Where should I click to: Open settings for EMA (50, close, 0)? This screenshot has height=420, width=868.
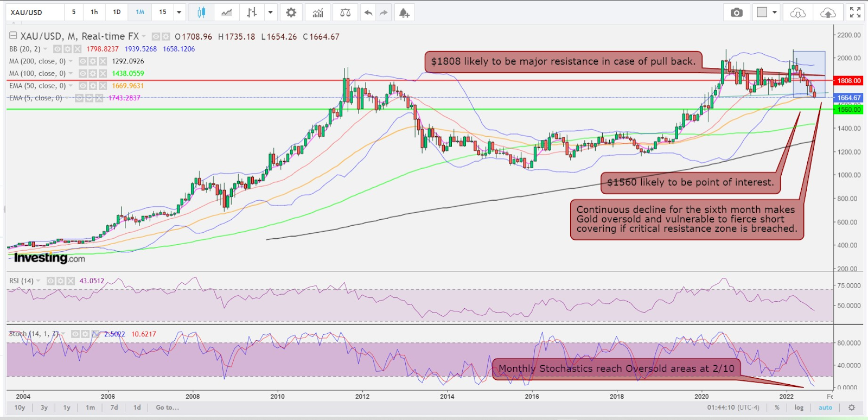click(x=93, y=86)
